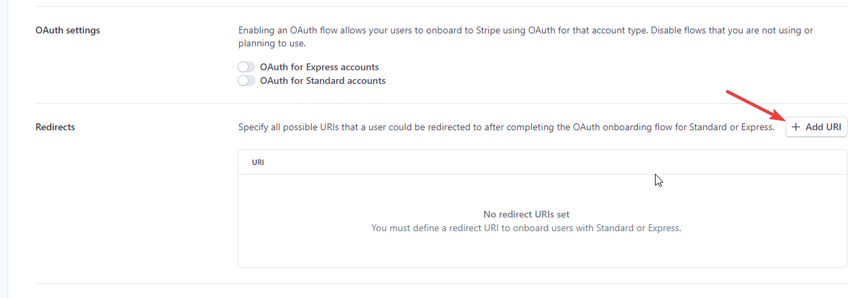Click the 'Enabling an OAuth flow' description paragraph
This screenshot has width=868, height=298.
(526, 37)
